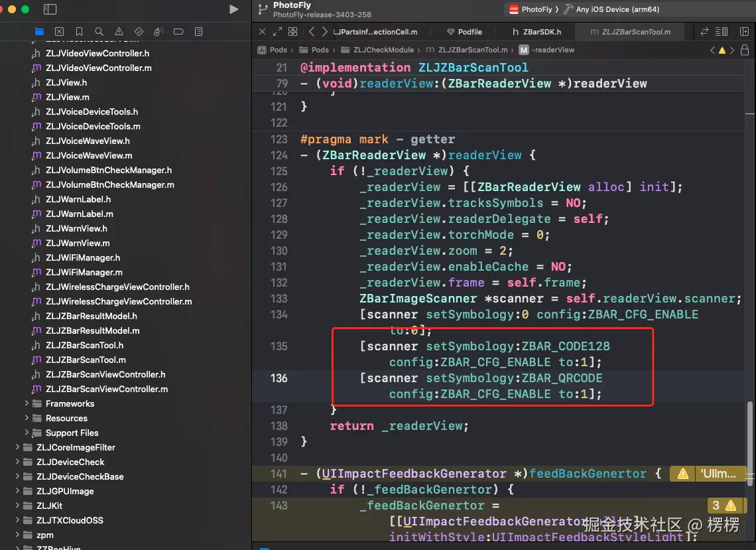Click the editor swap arrows icon
Viewport: 756px width, 550px height.
point(704,32)
